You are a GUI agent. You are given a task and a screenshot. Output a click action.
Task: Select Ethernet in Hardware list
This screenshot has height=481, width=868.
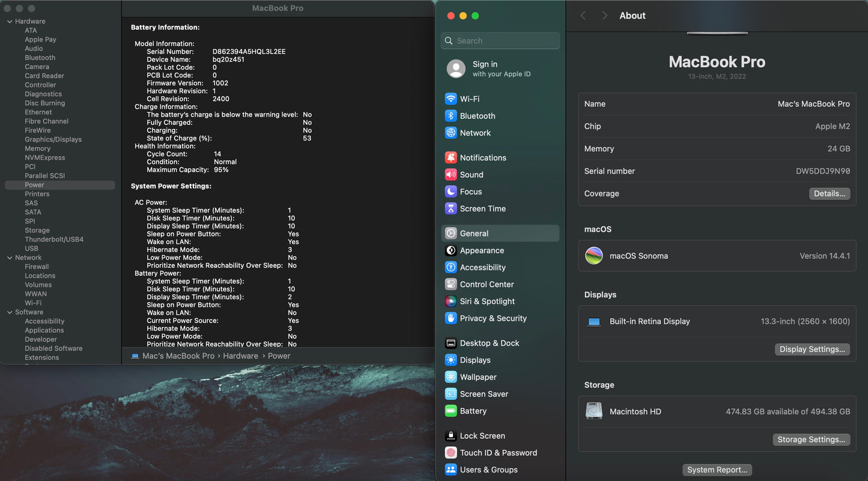[38, 112]
